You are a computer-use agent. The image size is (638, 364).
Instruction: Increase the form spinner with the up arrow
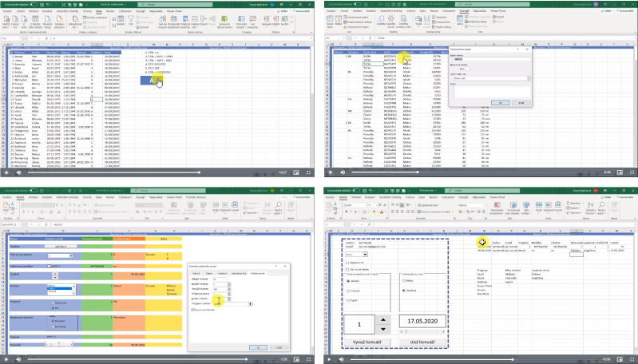(x=383, y=319)
